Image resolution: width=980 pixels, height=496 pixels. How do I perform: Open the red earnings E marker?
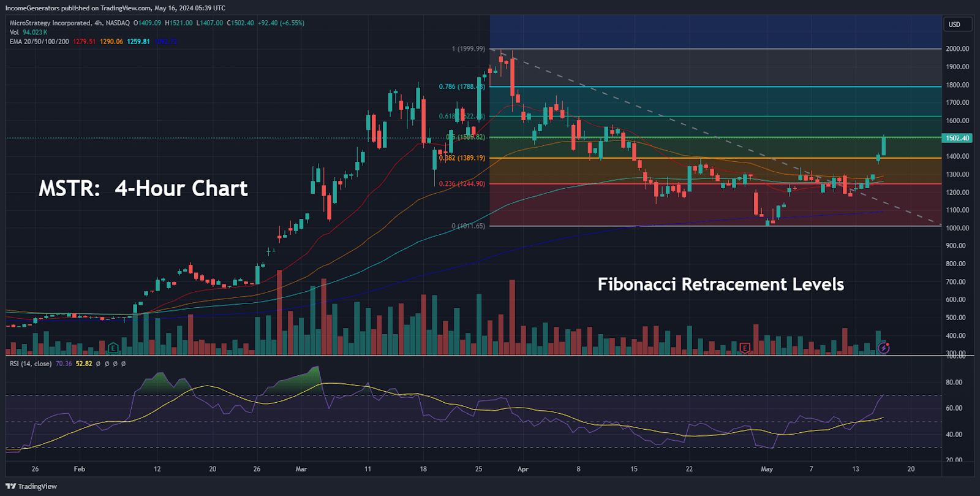pyautogui.click(x=745, y=348)
